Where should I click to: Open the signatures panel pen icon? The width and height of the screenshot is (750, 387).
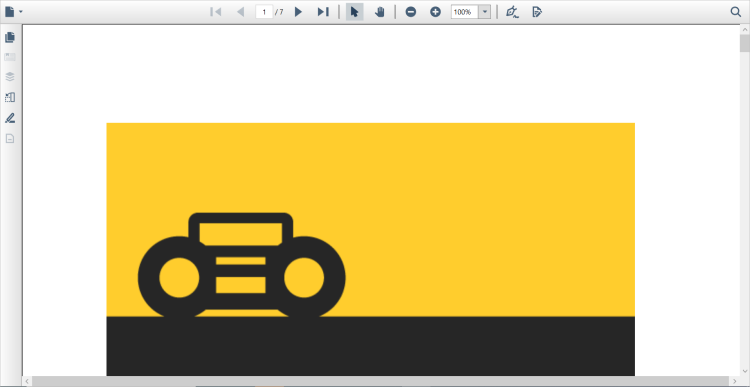[10, 118]
